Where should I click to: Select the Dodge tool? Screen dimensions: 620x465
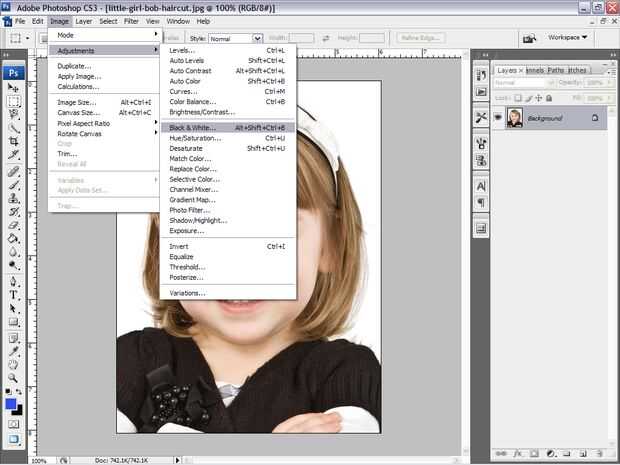(x=13, y=265)
